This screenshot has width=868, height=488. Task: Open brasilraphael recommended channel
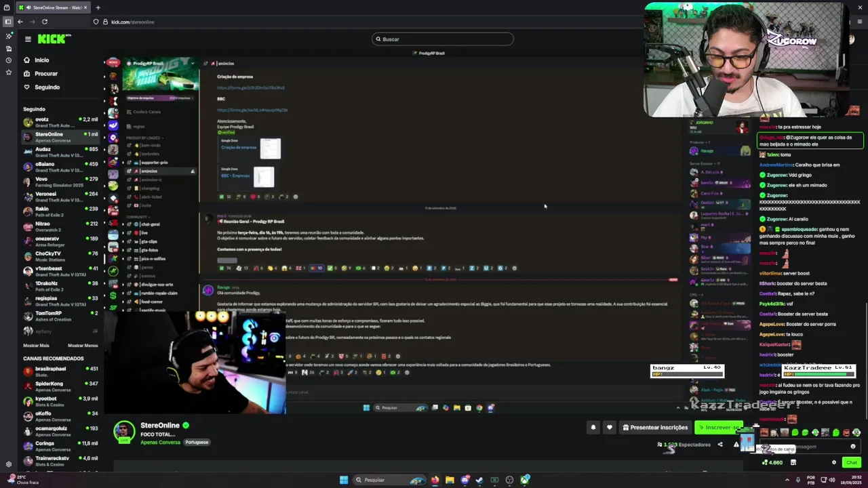(60, 372)
